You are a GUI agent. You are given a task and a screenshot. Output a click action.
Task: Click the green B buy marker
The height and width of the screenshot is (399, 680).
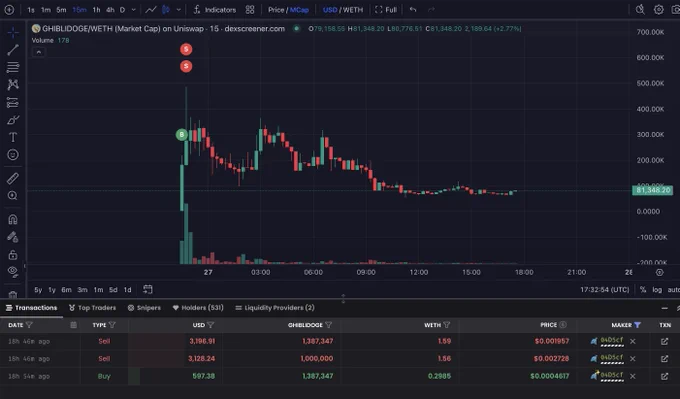182,134
